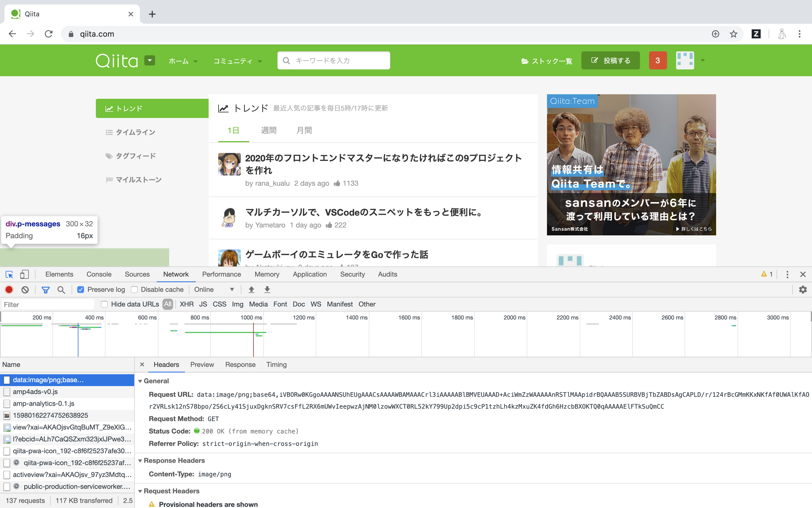The height and width of the screenshot is (508, 812).
Task: Bookmark the page with the star icon
Action: point(734,34)
